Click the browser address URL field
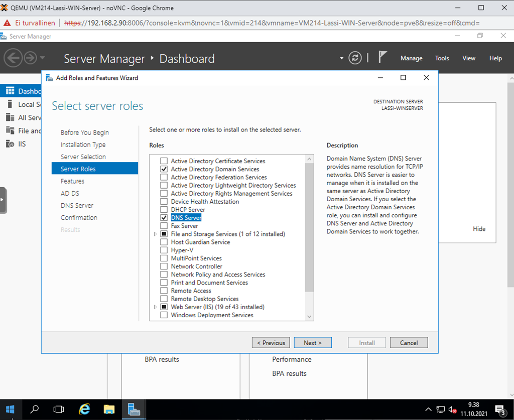 click(x=272, y=23)
